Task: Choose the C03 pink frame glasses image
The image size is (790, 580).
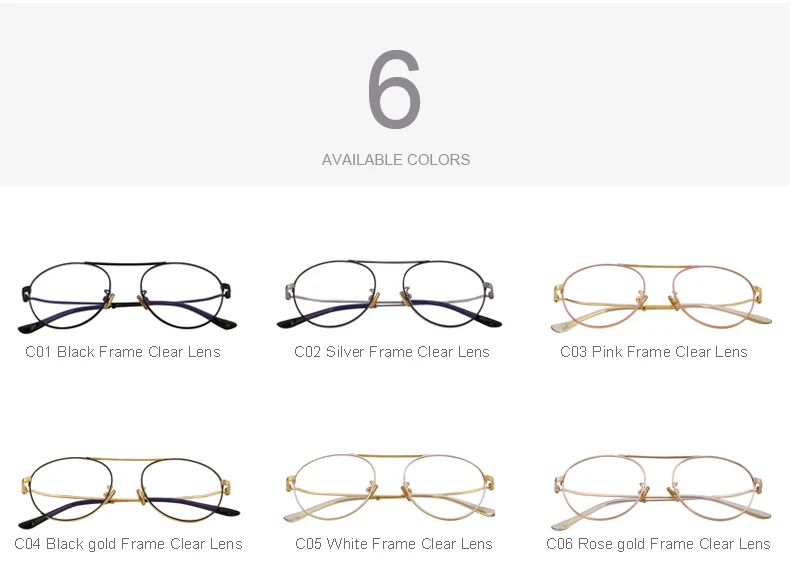Action: tap(661, 298)
